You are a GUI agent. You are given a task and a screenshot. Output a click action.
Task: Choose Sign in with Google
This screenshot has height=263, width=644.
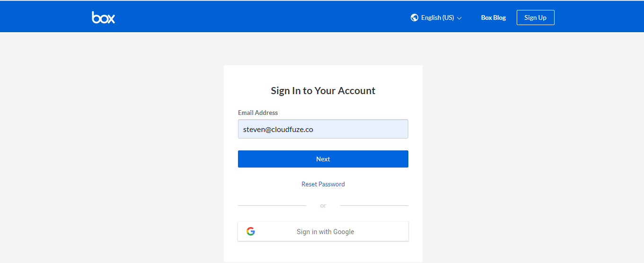coord(323,231)
